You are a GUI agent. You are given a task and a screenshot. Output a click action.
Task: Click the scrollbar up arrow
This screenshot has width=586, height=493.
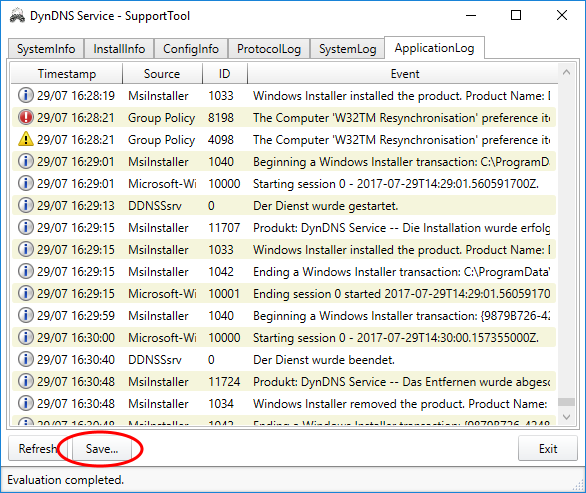tap(567, 73)
